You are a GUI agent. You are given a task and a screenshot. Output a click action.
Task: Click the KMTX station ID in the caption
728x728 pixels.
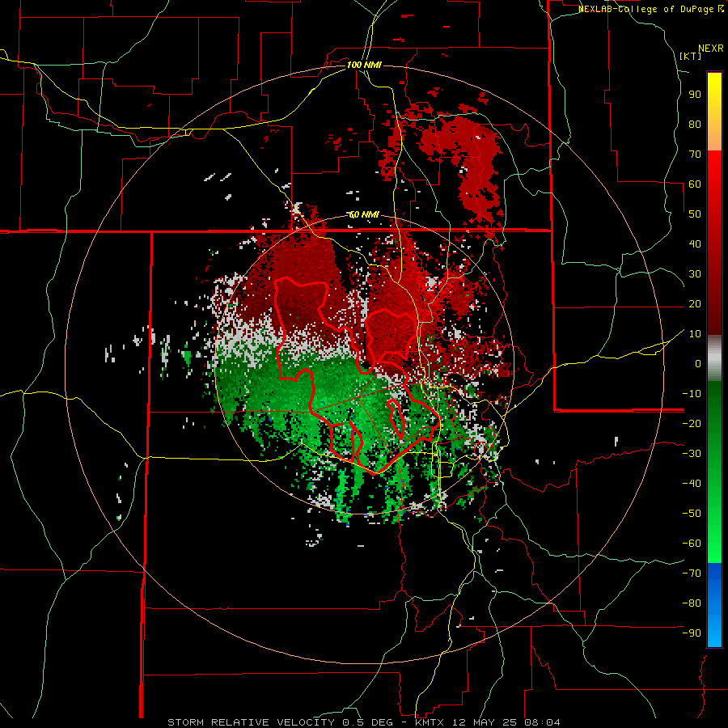click(433, 722)
